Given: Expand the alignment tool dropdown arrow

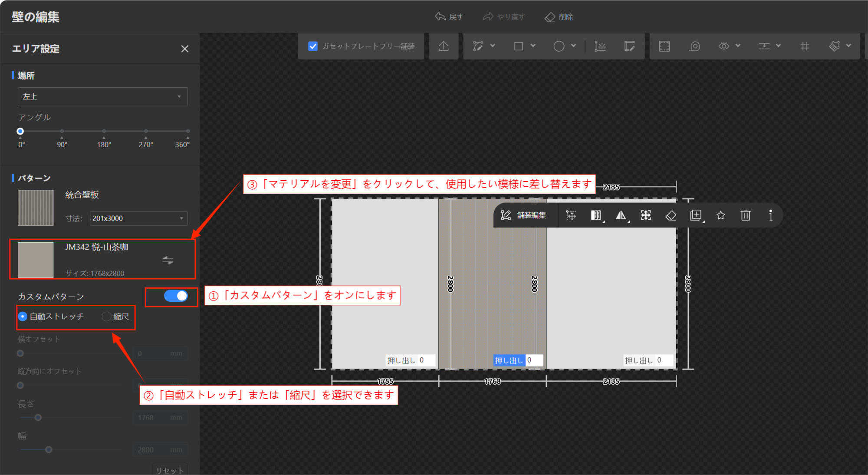Looking at the screenshot, I should (778, 46).
